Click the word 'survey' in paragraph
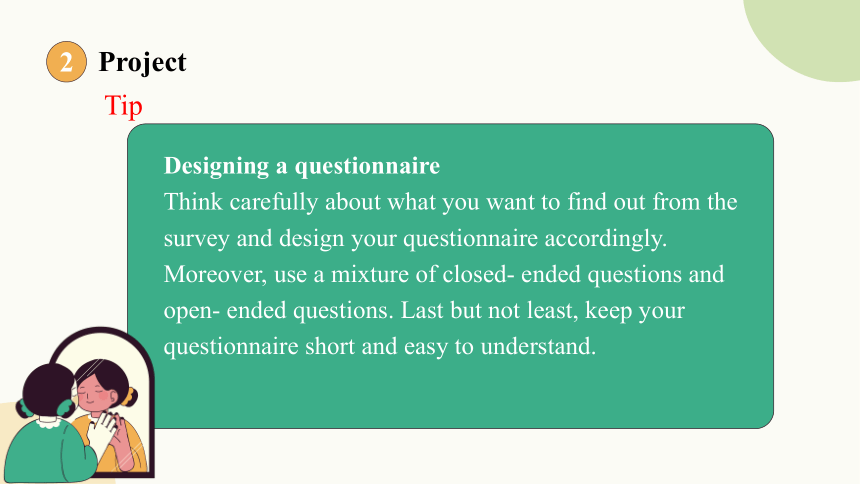The height and width of the screenshot is (484, 860). 196,239
